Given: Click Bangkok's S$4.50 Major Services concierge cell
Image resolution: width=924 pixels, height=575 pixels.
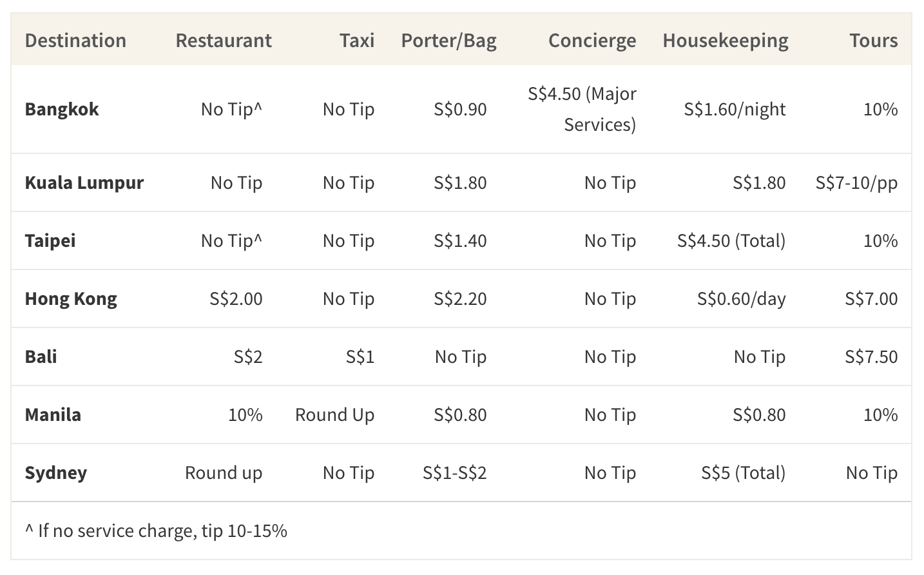Looking at the screenshot, I should pos(582,109).
